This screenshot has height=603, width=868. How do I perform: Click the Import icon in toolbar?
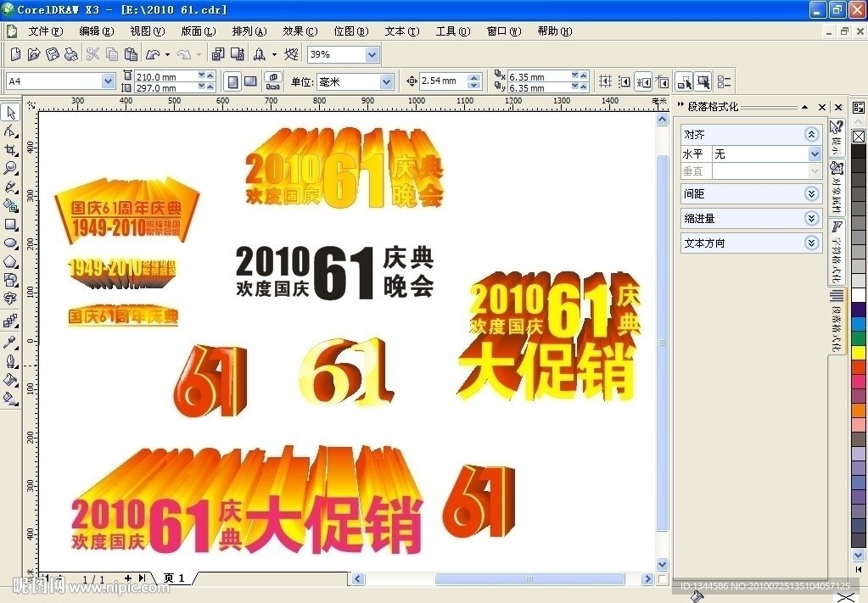(217, 54)
